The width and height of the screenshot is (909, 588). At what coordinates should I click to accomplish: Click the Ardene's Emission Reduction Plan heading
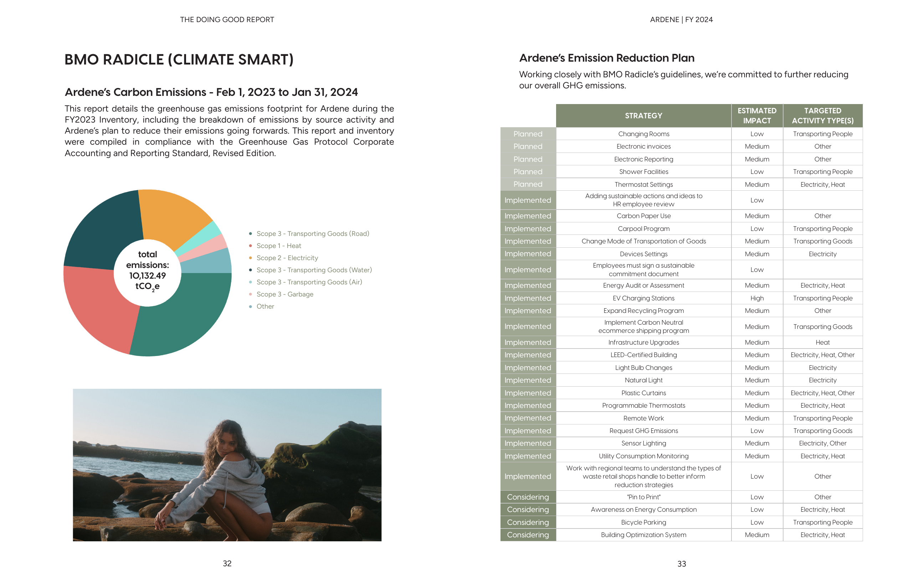[x=606, y=58]
